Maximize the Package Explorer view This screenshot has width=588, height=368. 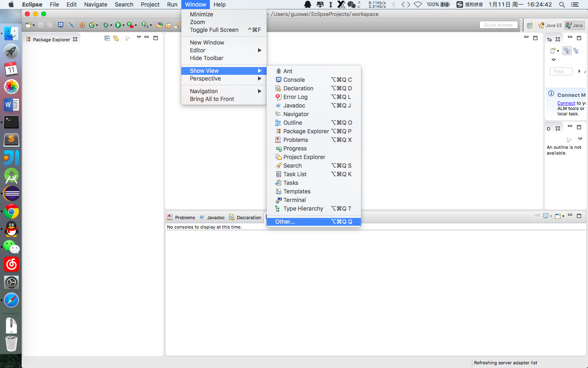(x=156, y=38)
